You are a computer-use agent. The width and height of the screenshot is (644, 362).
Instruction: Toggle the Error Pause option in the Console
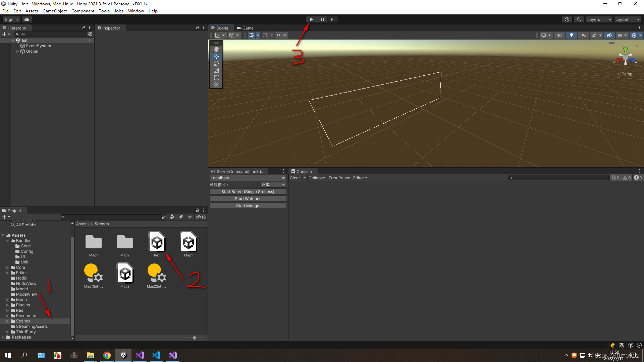[339, 178]
